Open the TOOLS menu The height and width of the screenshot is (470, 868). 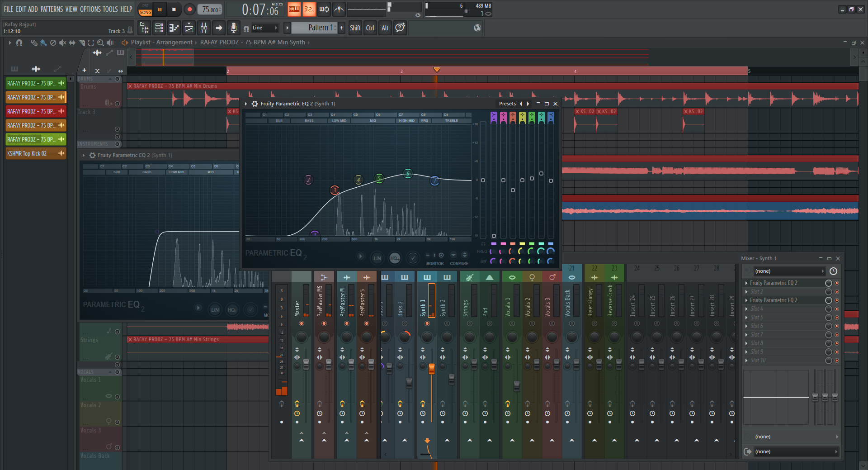click(110, 9)
